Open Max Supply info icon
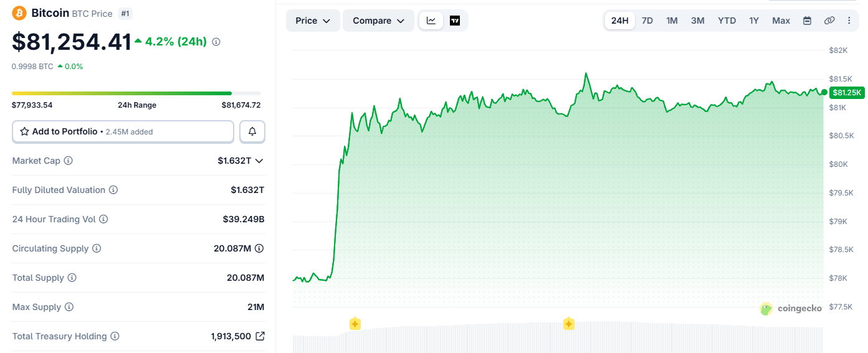Screen dimensions: 868x353 click(69, 307)
